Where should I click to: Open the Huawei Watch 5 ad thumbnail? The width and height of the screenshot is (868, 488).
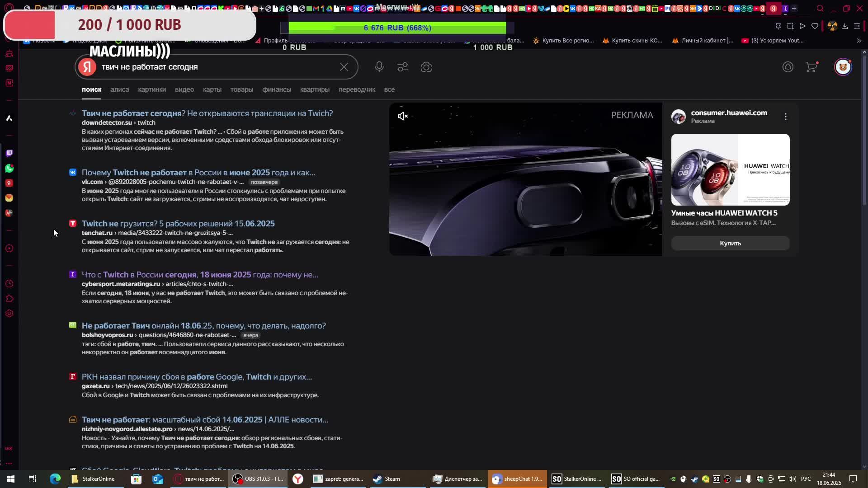click(730, 169)
